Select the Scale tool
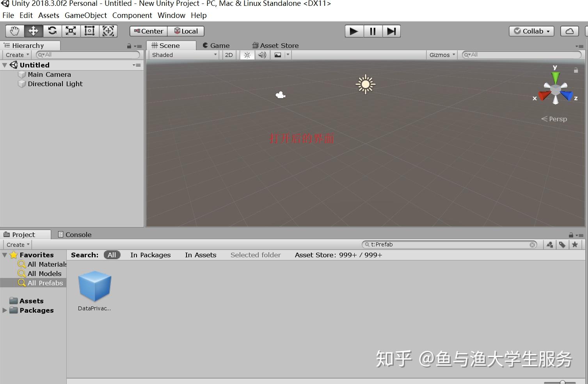 (71, 31)
